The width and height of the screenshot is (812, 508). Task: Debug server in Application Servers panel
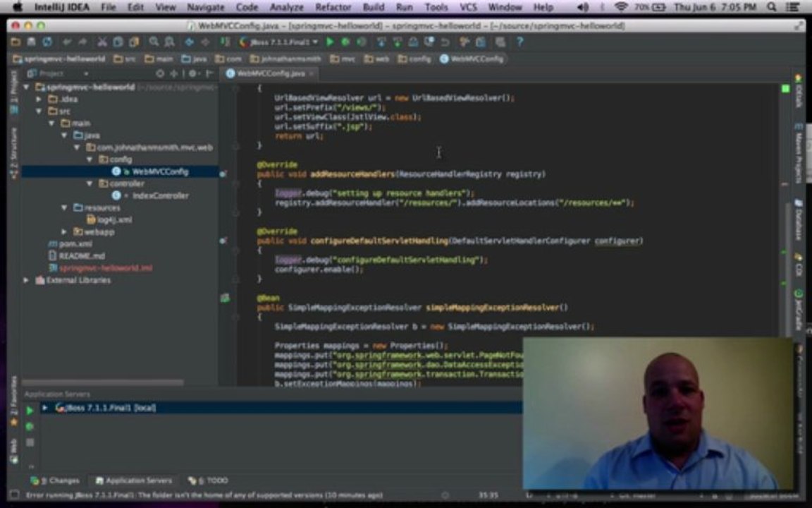pyautogui.click(x=30, y=427)
